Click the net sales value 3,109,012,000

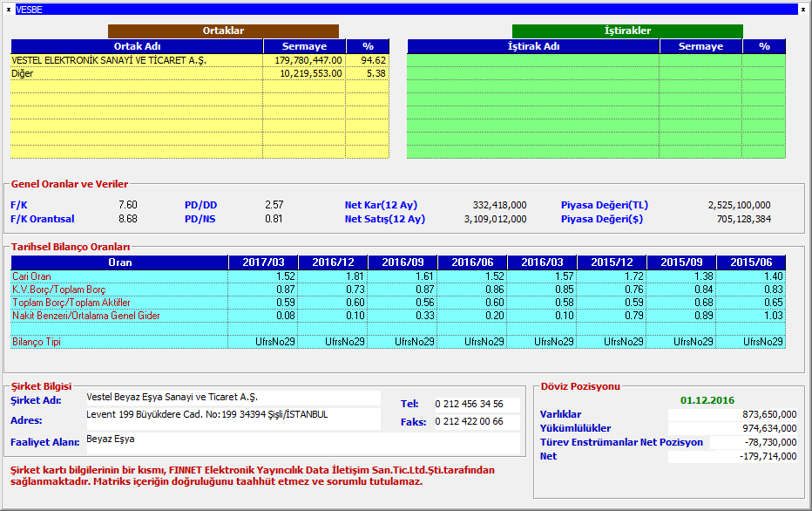(496, 219)
